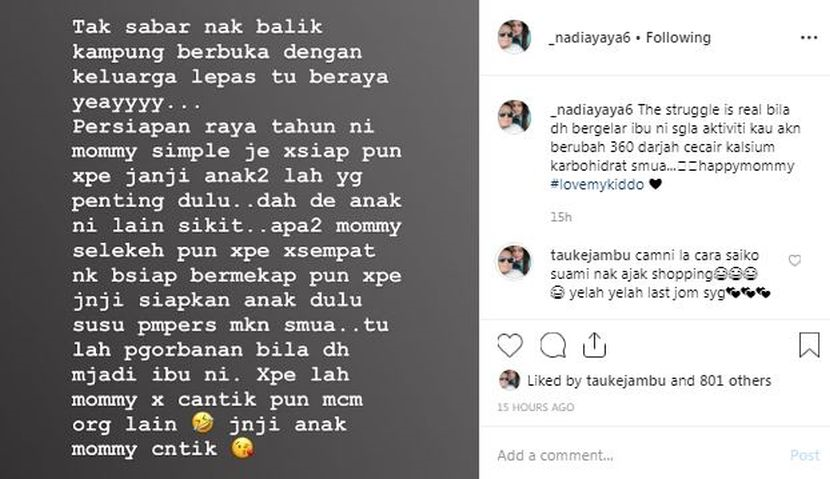The image size is (830, 479).
Task: Open the three-dot more options menu
Action: tap(809, 38)
